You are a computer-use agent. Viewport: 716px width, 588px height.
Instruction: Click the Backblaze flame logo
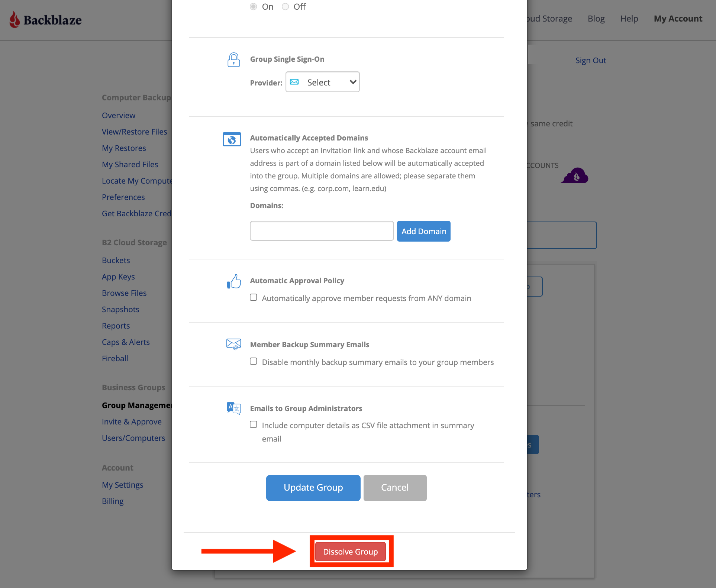coord(14,19)
